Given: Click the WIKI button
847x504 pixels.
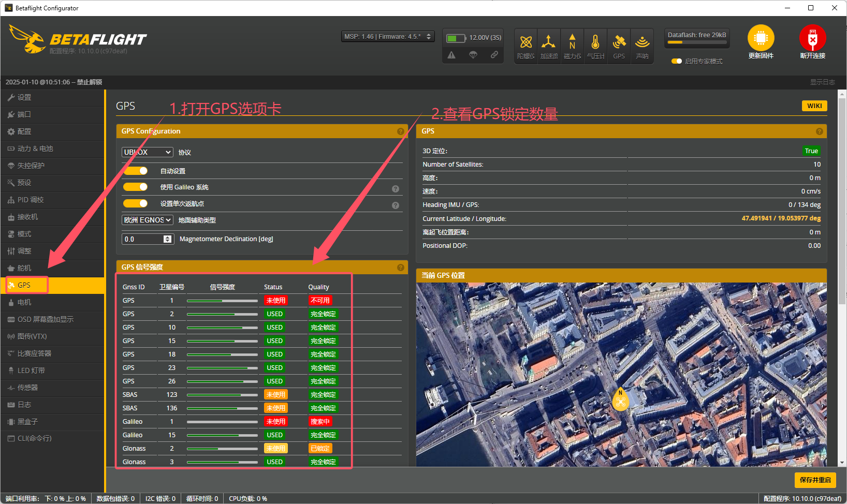Looking at the screenshot, I should [814, 106].
